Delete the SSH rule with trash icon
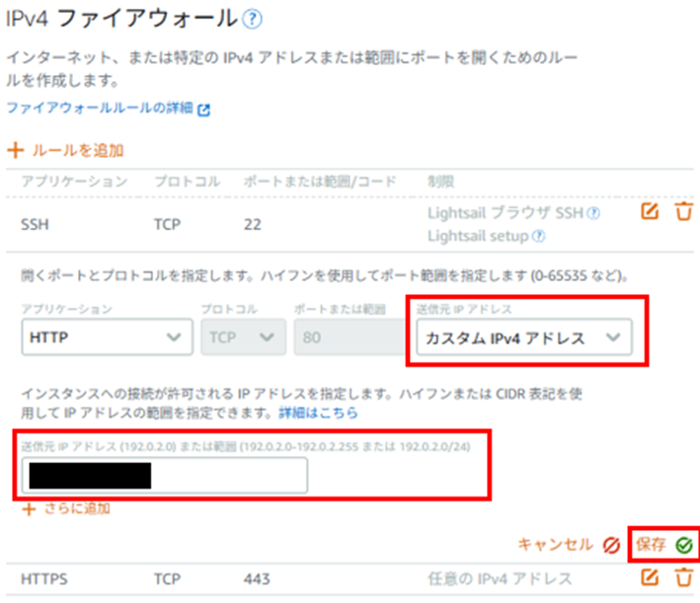700x603 pixels. click(x=683, y=211)
